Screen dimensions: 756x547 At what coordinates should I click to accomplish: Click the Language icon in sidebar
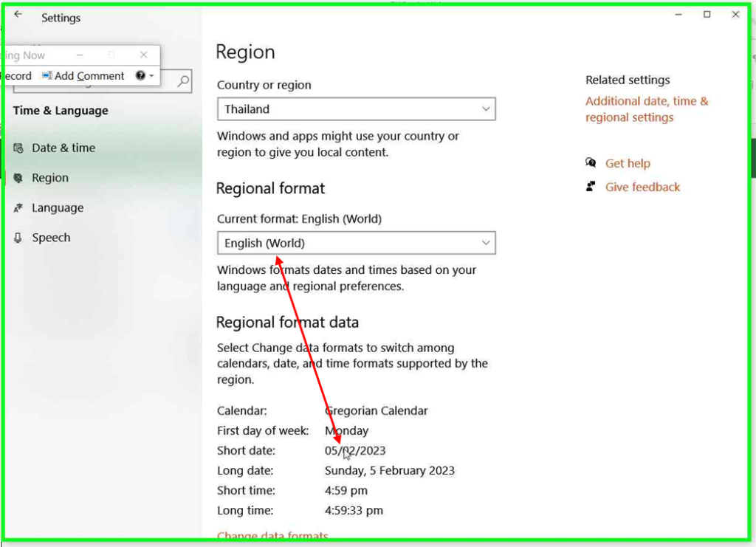18,208
